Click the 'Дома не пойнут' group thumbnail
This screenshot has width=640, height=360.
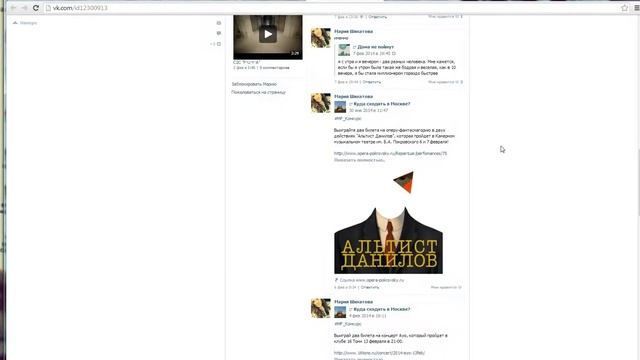(344, 50)
